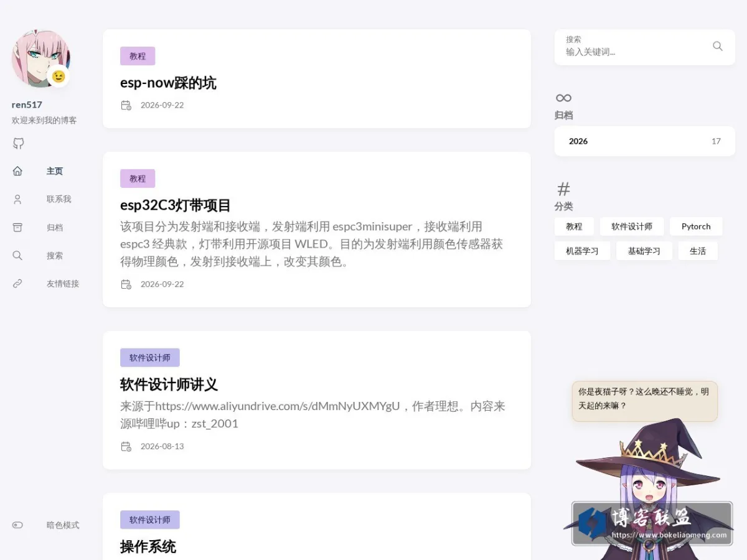
Task: Click the magnifier icon beside 搜索 in sidebar
Action: point(17,255)
